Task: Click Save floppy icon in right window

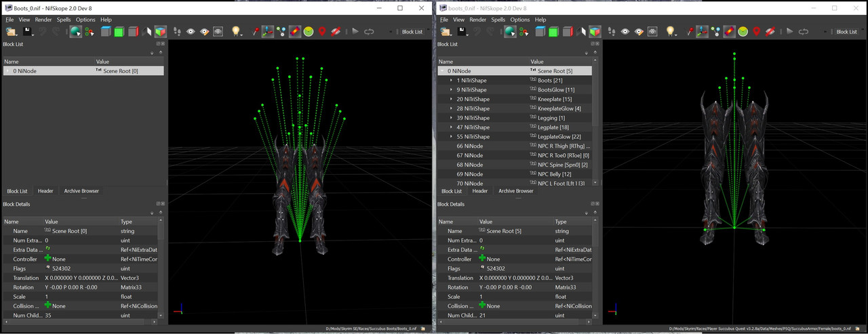Action: 462,31
